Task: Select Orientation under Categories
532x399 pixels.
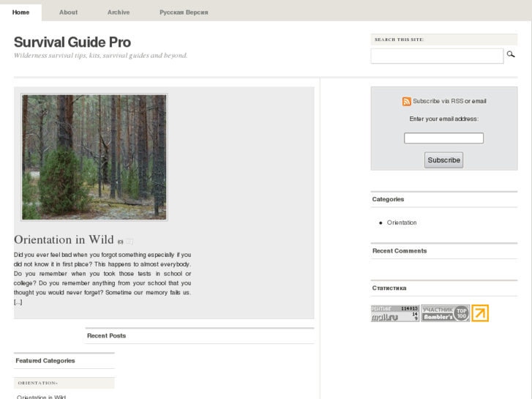Action: [x=402, y=223]
